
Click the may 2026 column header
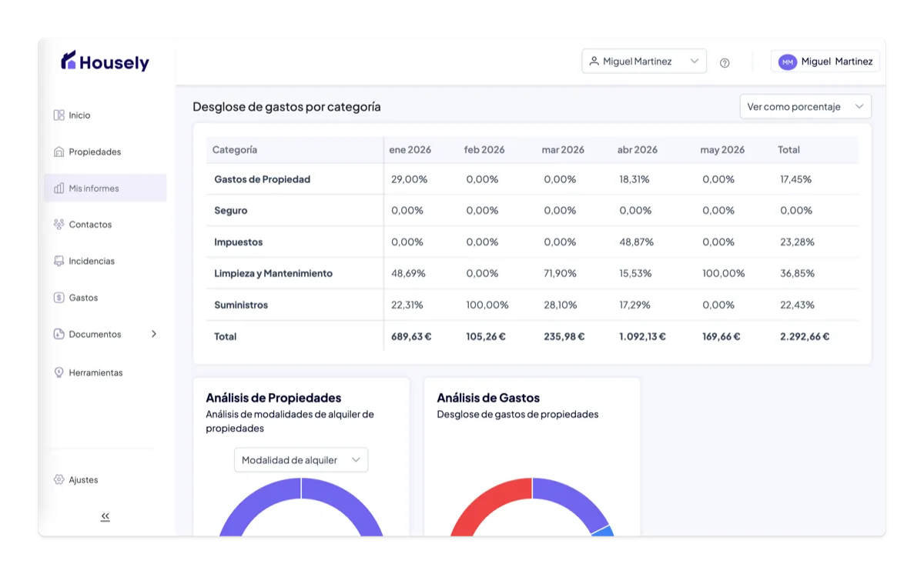[722, 150]
